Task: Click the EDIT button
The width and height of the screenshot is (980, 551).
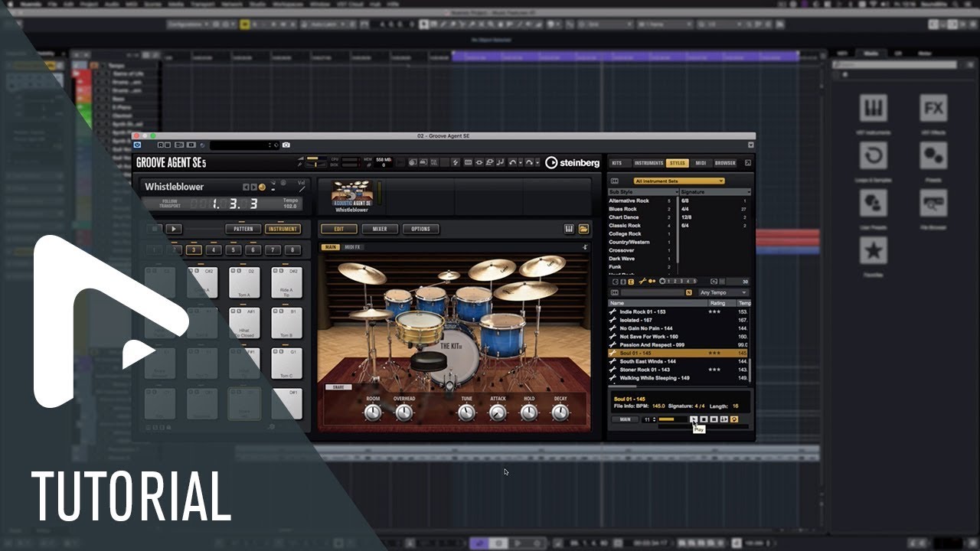Action: [338, 229]
